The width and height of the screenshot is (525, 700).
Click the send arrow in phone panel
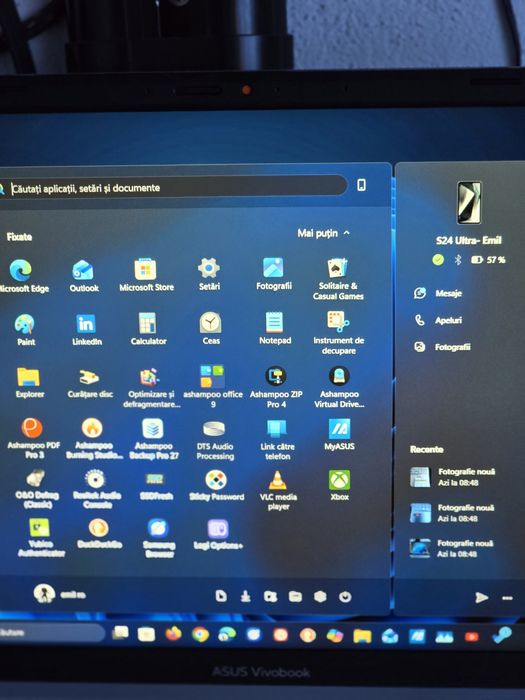[481, 597]
